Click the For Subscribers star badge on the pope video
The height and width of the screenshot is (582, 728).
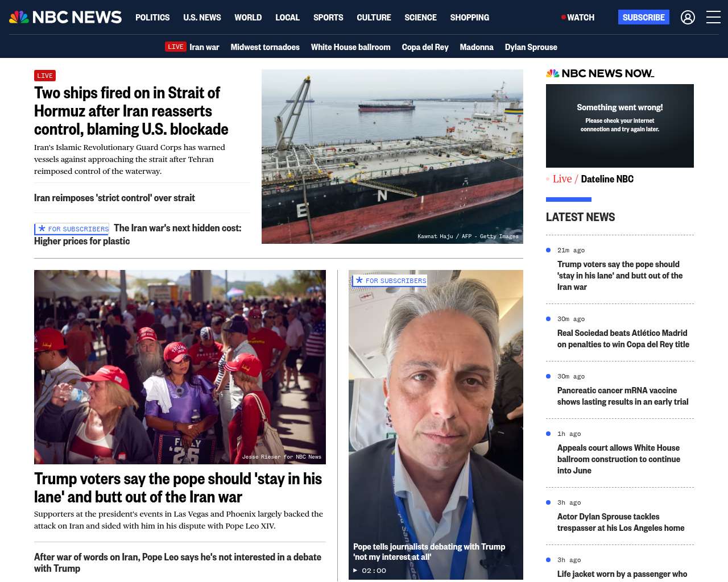tap(390, 281)
